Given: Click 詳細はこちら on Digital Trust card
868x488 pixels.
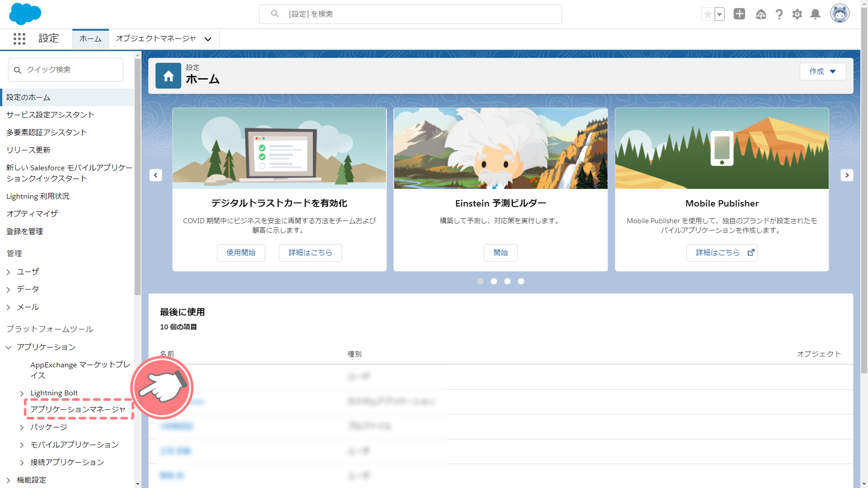Looking at the screenshot, I should click(x=310, y=252).
